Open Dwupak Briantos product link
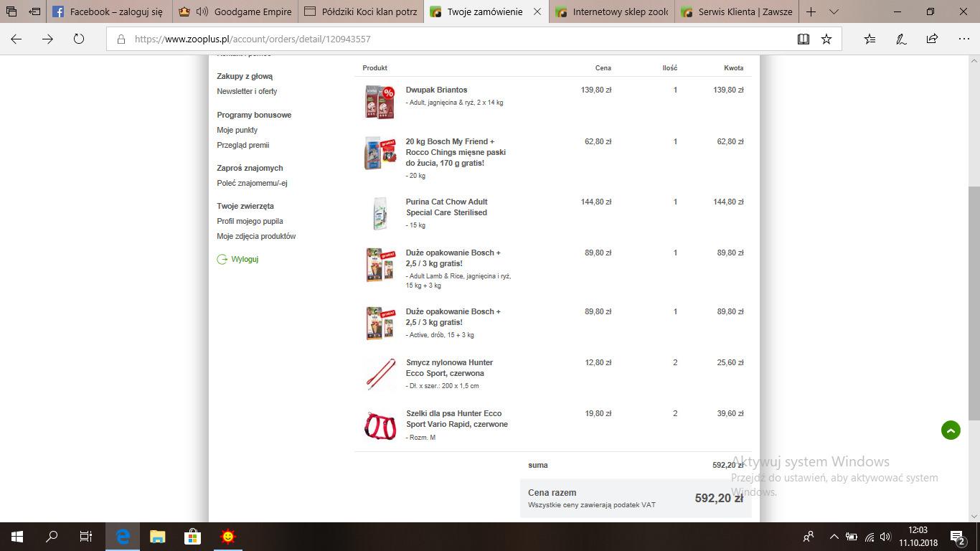This screenshot has height=551, width=980. coord(436,90)
